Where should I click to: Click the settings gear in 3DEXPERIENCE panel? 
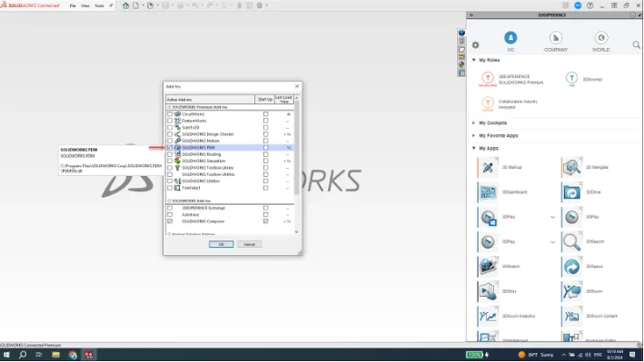475,45
